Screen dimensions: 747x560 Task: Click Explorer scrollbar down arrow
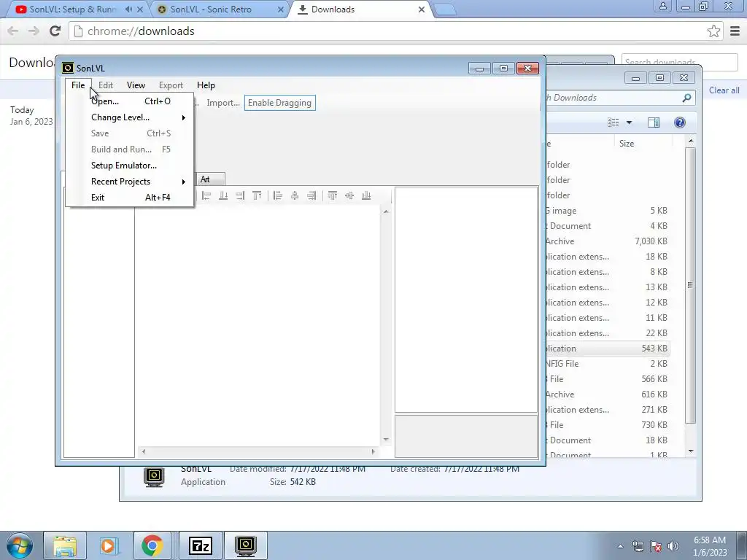pos(690,451)
